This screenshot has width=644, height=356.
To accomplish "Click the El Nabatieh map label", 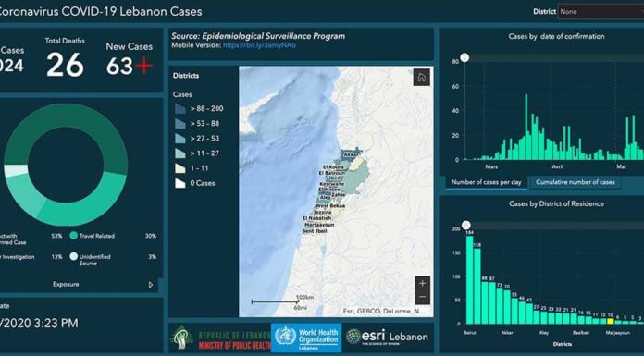I will tap(316, 218).
